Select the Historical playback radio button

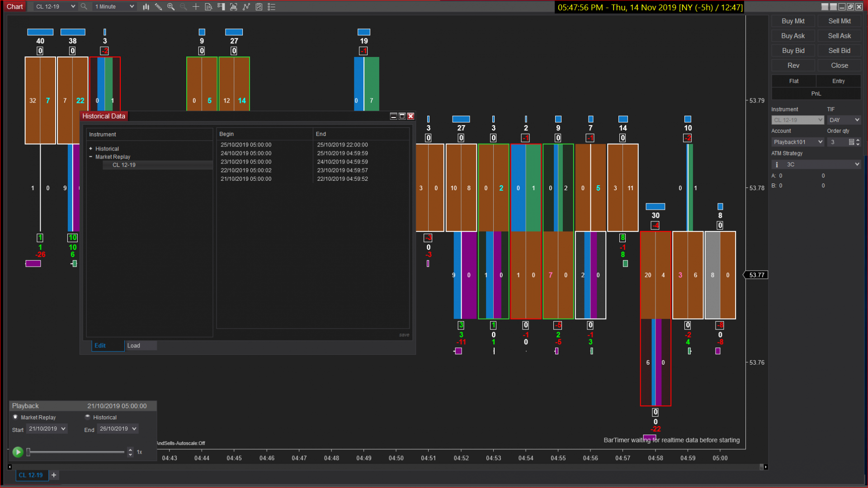coord(88,417)
